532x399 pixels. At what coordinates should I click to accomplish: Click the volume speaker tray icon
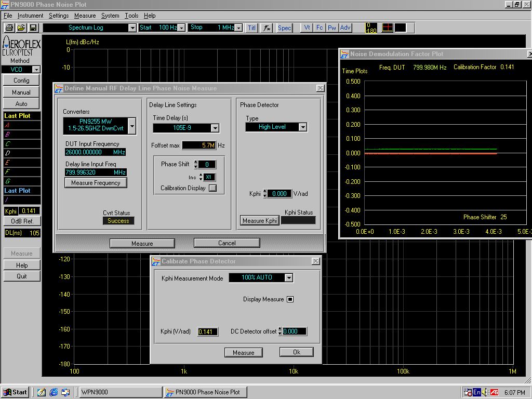tap(485, 393)
